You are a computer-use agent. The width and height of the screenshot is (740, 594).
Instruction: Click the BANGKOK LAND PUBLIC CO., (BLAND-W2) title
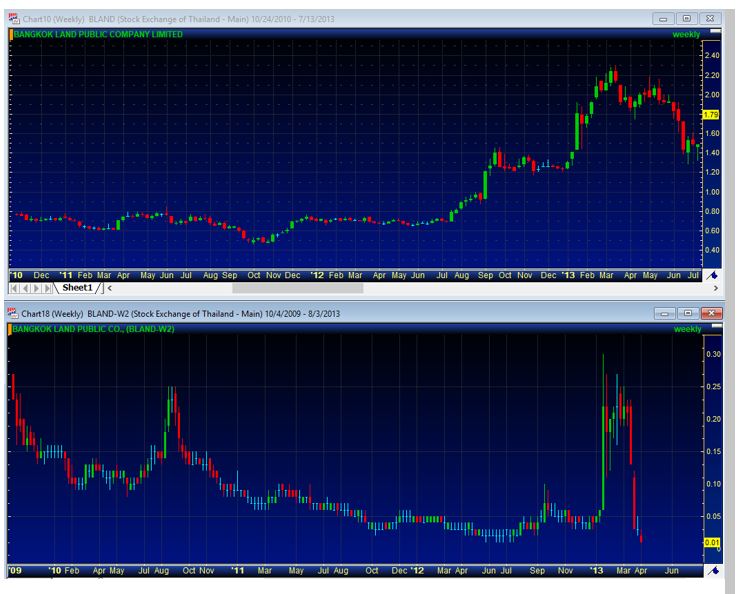(x=88, y=328)
